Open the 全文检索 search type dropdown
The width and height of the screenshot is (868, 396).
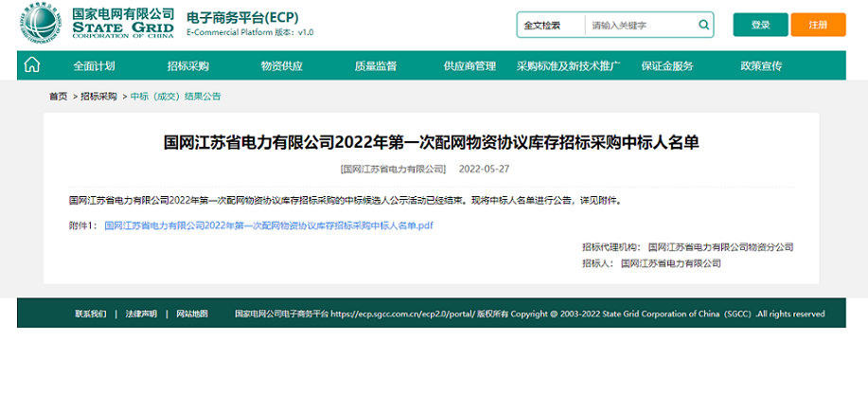[x=551, y=26]
